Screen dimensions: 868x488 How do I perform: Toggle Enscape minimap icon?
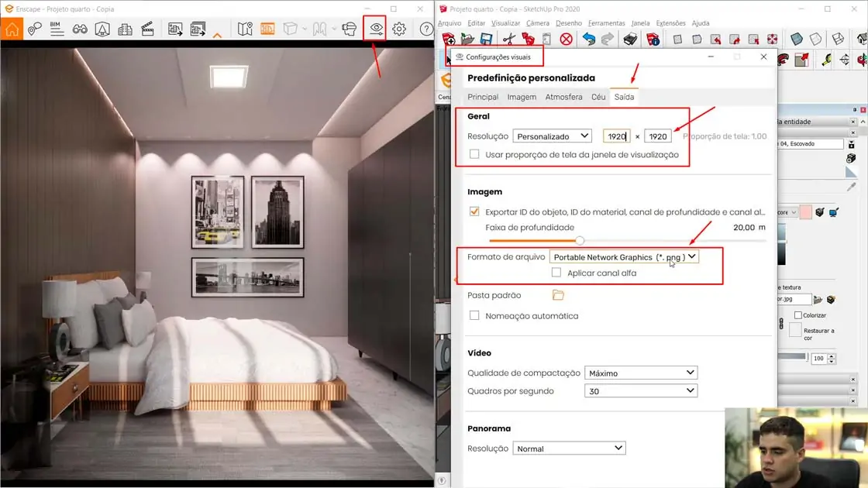click(245, 29)
